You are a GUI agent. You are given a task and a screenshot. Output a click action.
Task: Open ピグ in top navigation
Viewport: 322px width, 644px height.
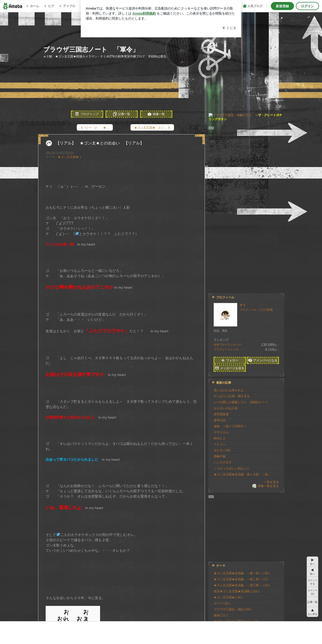[49, 6]
